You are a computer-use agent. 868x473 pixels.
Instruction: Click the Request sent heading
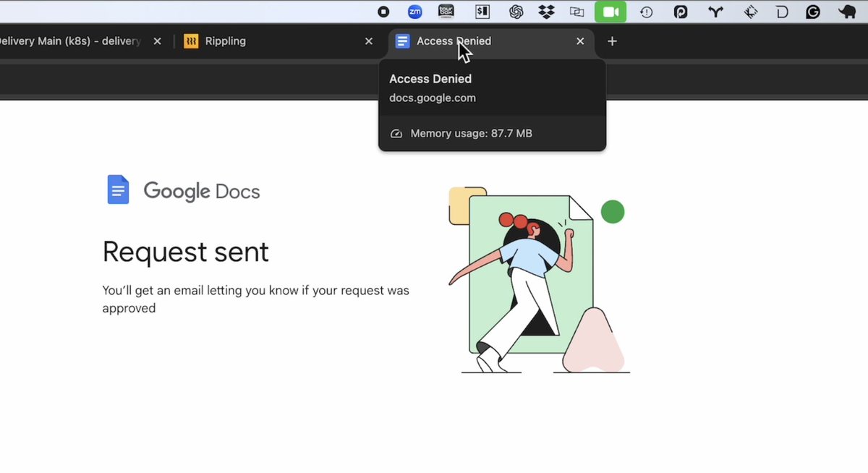pyautogui.click(x=185, y=252)
